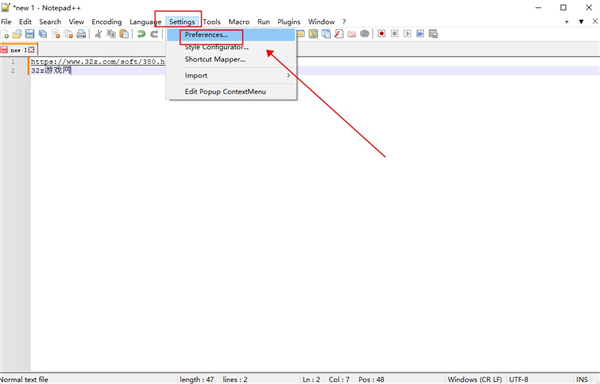
Task: Open the Edit menu
Action: [x=25, y=22]
